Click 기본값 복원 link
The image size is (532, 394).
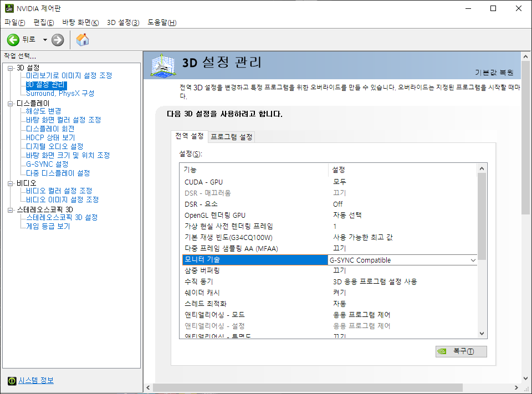494,72
